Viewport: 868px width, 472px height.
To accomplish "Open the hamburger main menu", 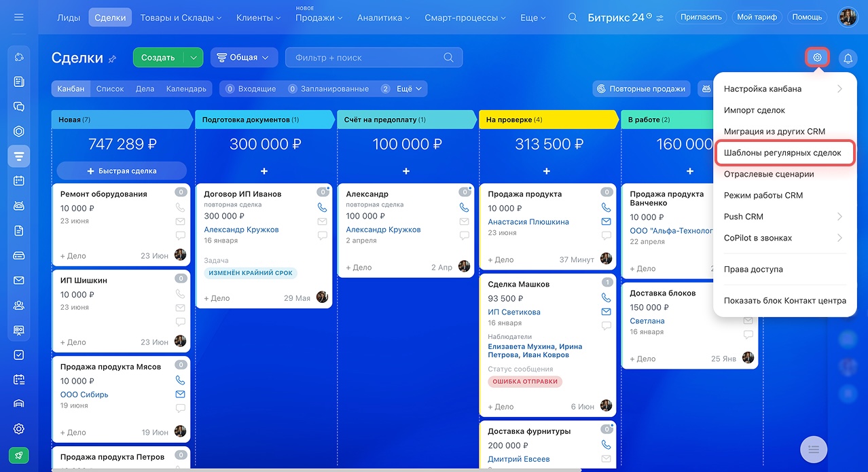I will [x=18, y=17].
